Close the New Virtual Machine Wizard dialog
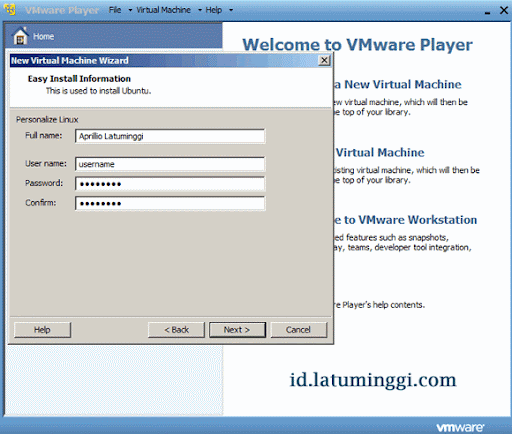The height and width of the screenshot is (434, 512). coord(324,60)
